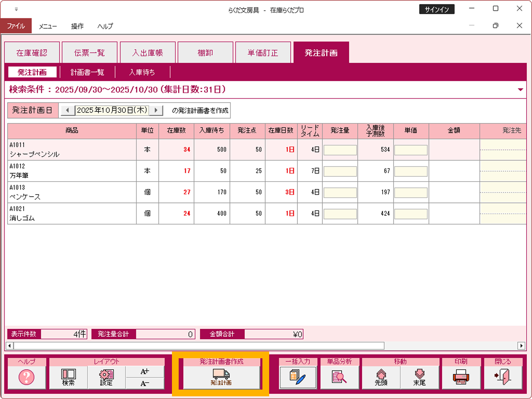532x399 pixels.
Task: Click the 発注計画 truck icon button
Action: 221,378
